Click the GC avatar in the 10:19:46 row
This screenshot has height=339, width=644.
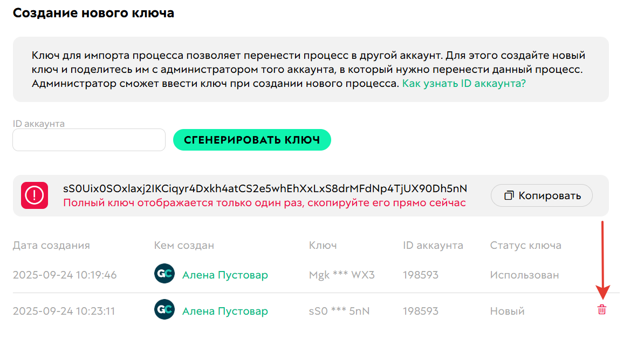[x=164, y=274]
